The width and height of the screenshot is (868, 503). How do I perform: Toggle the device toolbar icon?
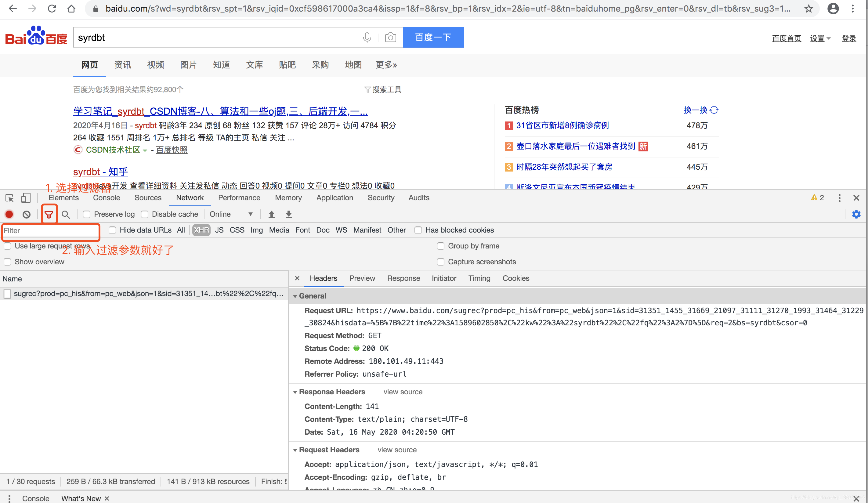pyautogui.click(x=26, y=198)
